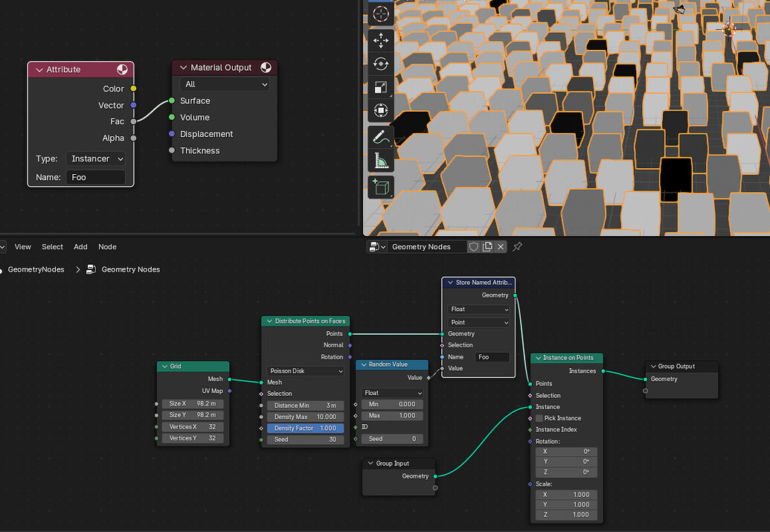Collapse the Attribute node
Image resolution: width=770 pixels, height=532 pixels.
[x=39, y=70]
